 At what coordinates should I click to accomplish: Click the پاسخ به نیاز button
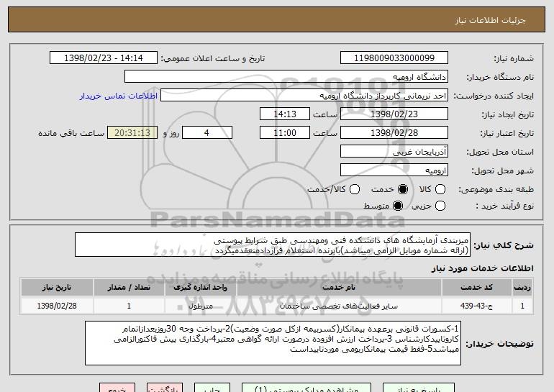419,388
